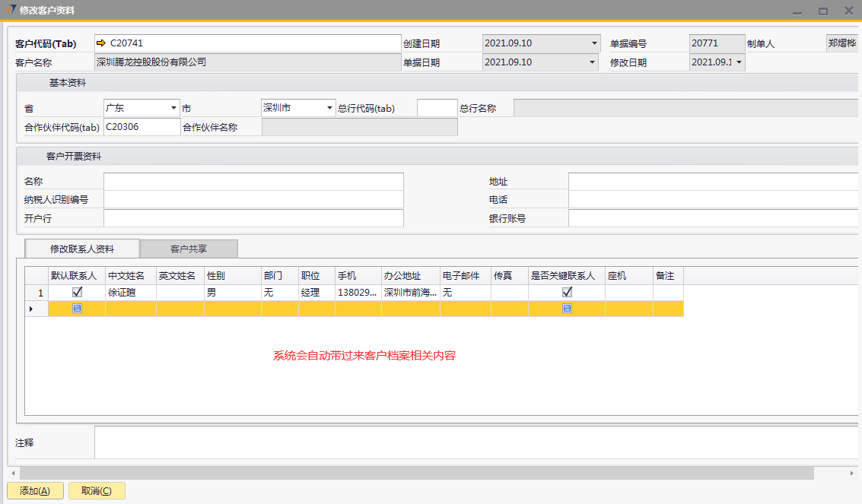Switch to the 客户共享 tab
The image size is (862, 504).
tap(189, 249)
